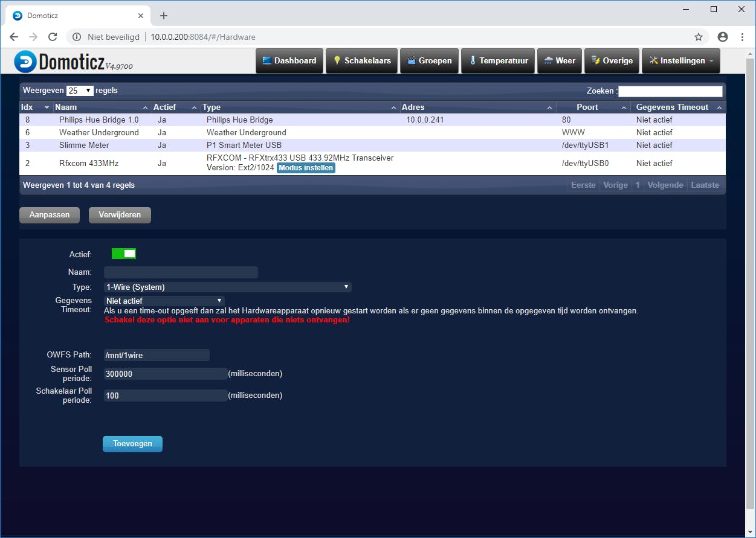Select the Weather Underground name cell

99,132
